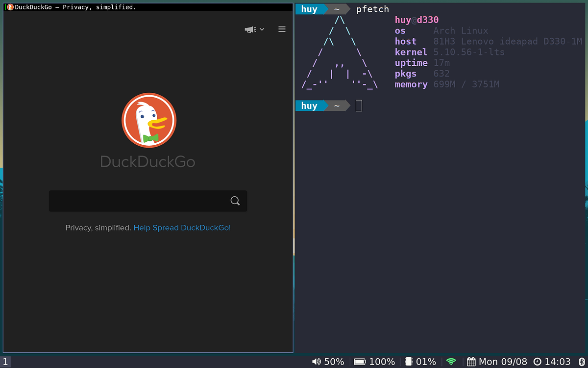The image size is (588, 368).
Task: Click the battery icon in the bar
Action: tap(360, 362)
